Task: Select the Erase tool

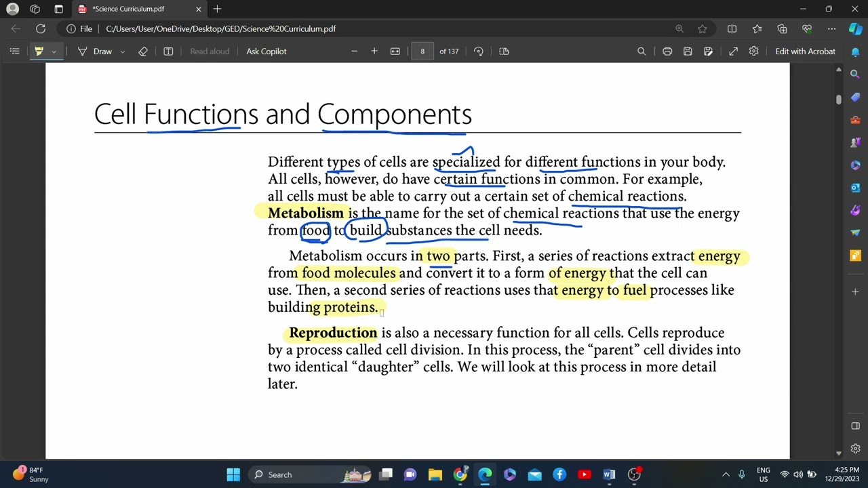Action: (143, 52)
